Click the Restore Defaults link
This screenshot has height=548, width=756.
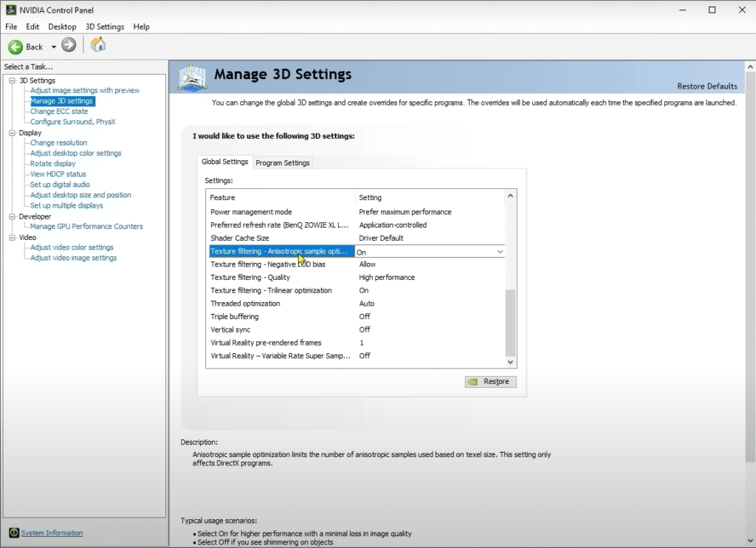[707, 86]
